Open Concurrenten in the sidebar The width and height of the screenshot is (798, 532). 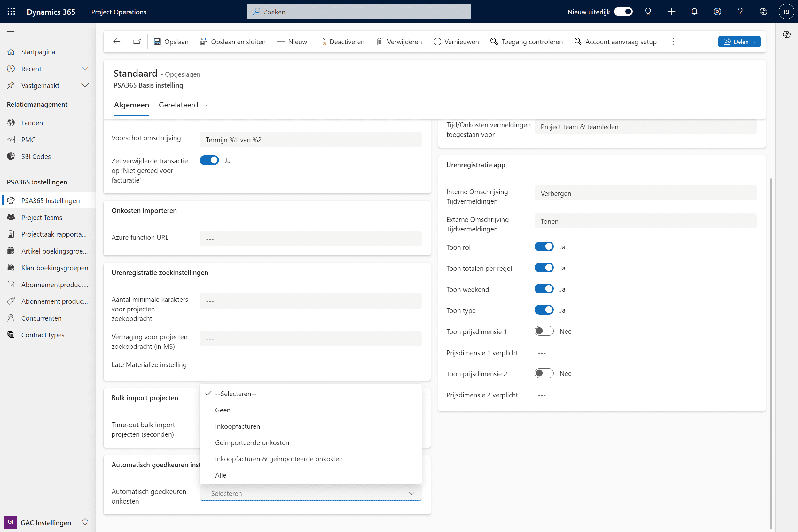[x=48, y=318]
